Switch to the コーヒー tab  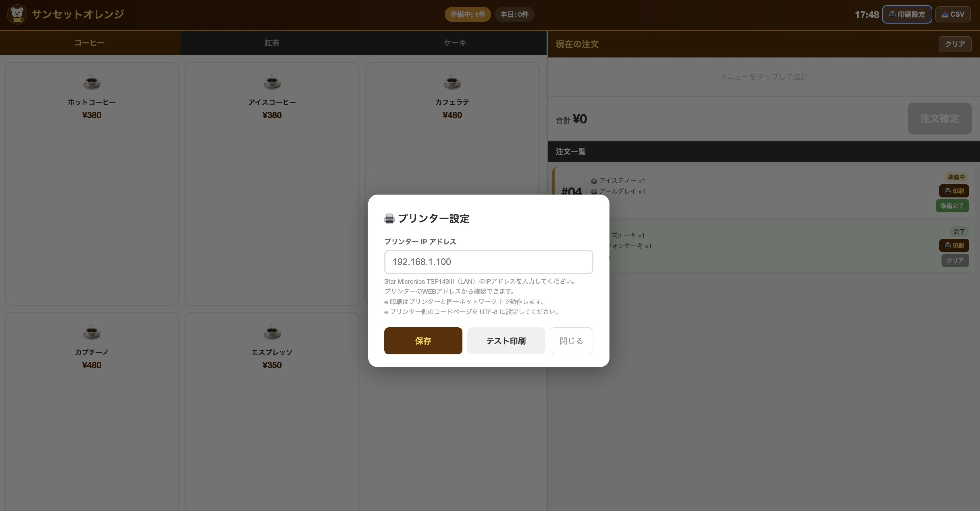tap(90, 43)
